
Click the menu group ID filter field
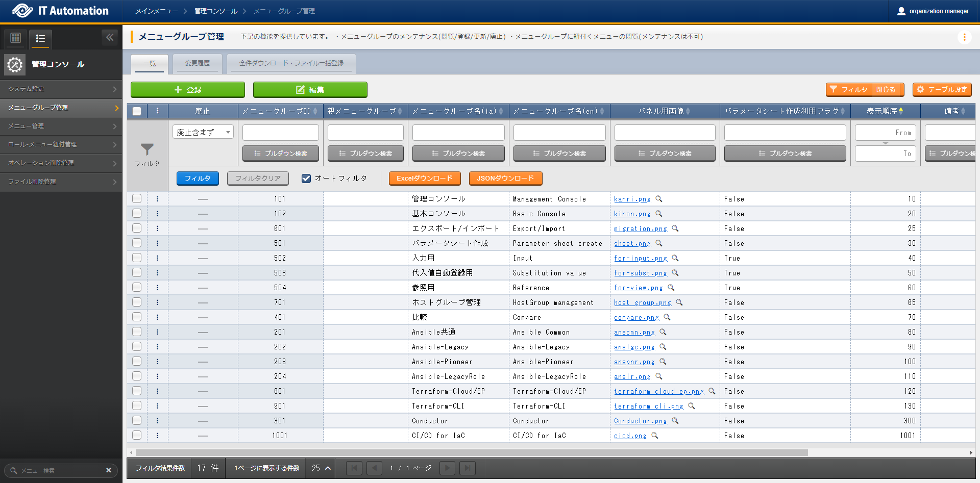point(280,133)
